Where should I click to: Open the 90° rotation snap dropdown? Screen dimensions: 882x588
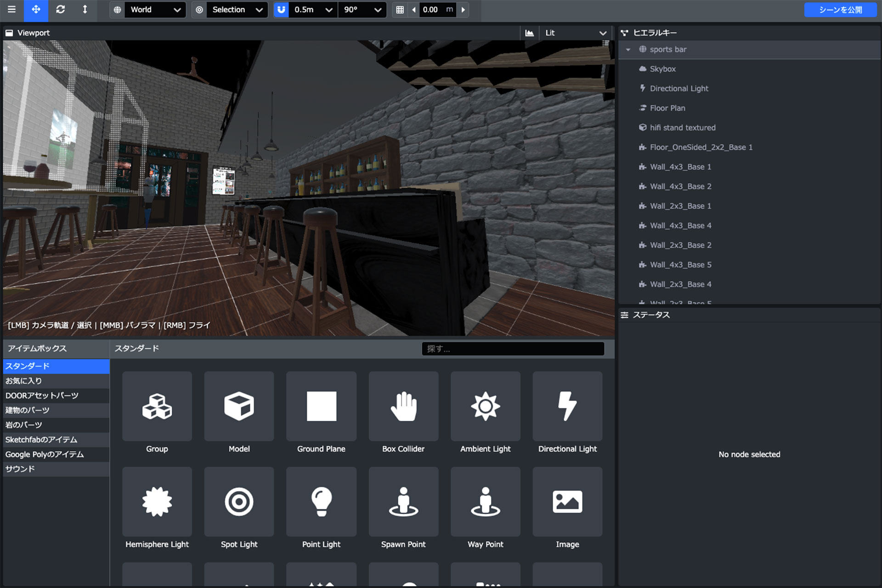(362, 10)
